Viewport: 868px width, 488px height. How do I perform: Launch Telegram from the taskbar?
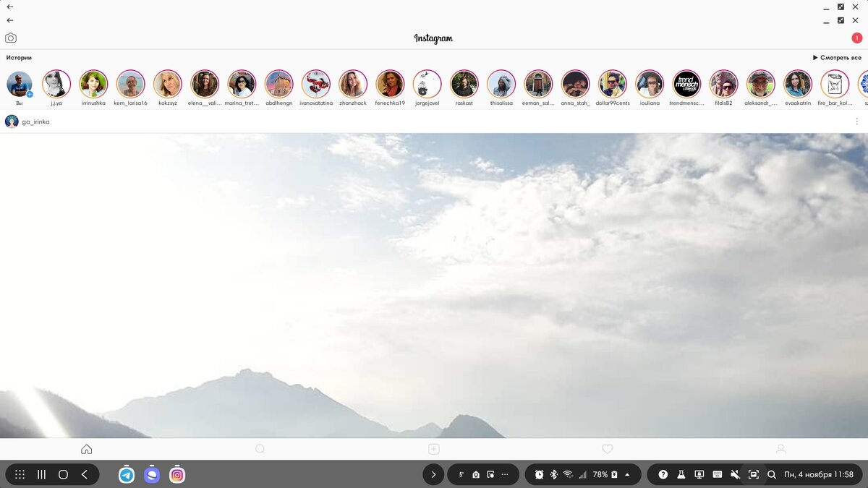pyautogui.click(x=126, y=474)
